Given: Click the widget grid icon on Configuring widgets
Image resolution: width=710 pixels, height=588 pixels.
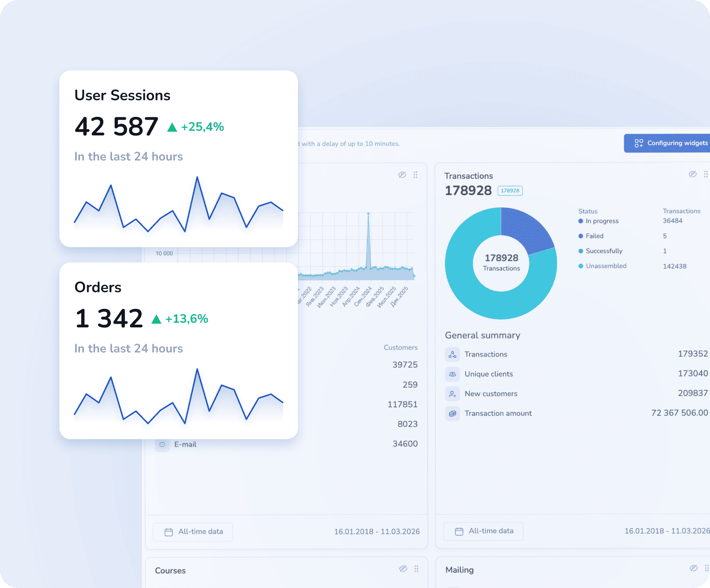Looking at the screenshot, I should [639, 143].
